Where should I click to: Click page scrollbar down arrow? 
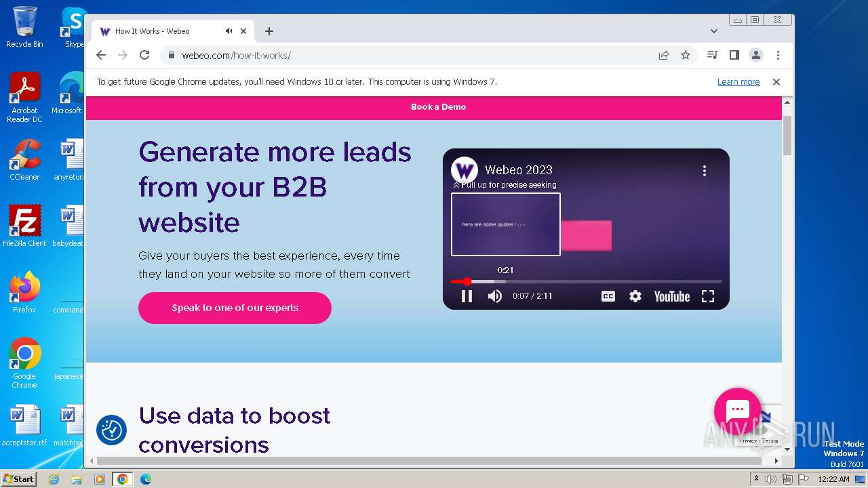[787, 449]
